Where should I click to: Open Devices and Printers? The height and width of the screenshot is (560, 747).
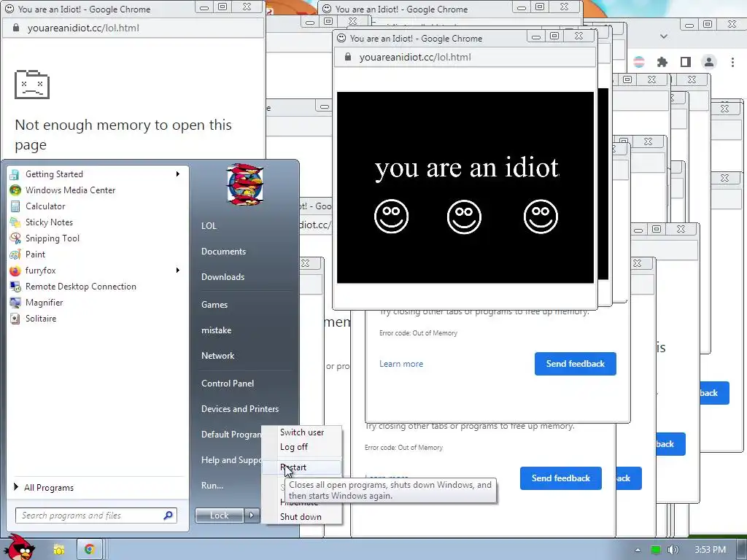point(239,408)
